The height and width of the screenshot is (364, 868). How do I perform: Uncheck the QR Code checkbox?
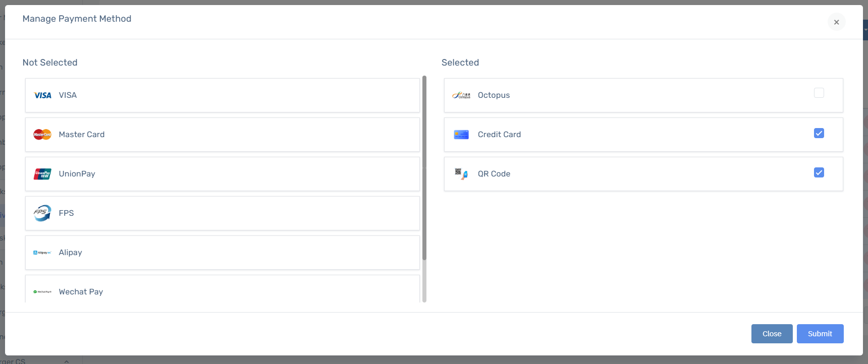[819, 172]
